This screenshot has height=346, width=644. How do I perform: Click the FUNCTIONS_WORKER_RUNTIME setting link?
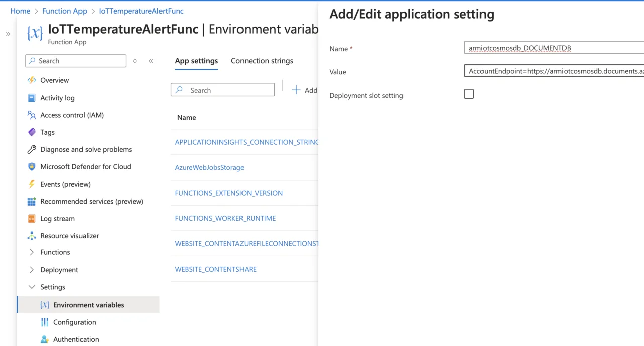(225, 218)
